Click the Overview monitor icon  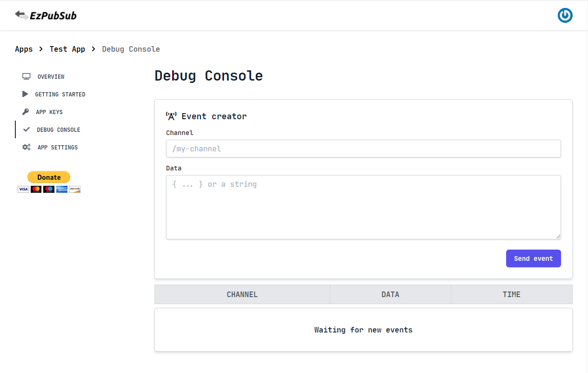27,76
